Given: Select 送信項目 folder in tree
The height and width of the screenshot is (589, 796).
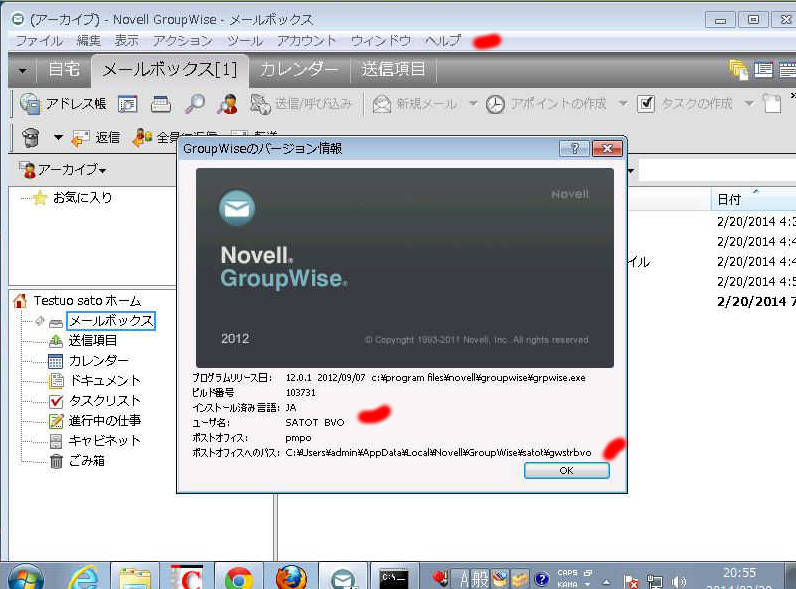Looking at the screenshot, I should tap(93, 341).
